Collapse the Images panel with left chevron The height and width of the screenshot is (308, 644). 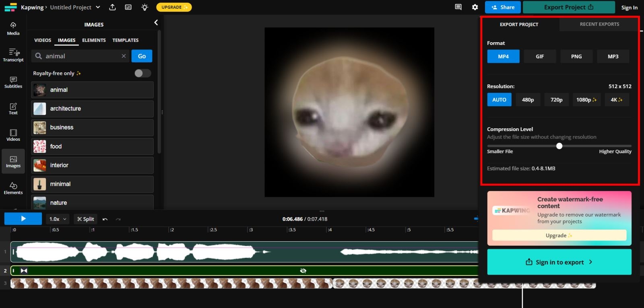tap(156, 23)
